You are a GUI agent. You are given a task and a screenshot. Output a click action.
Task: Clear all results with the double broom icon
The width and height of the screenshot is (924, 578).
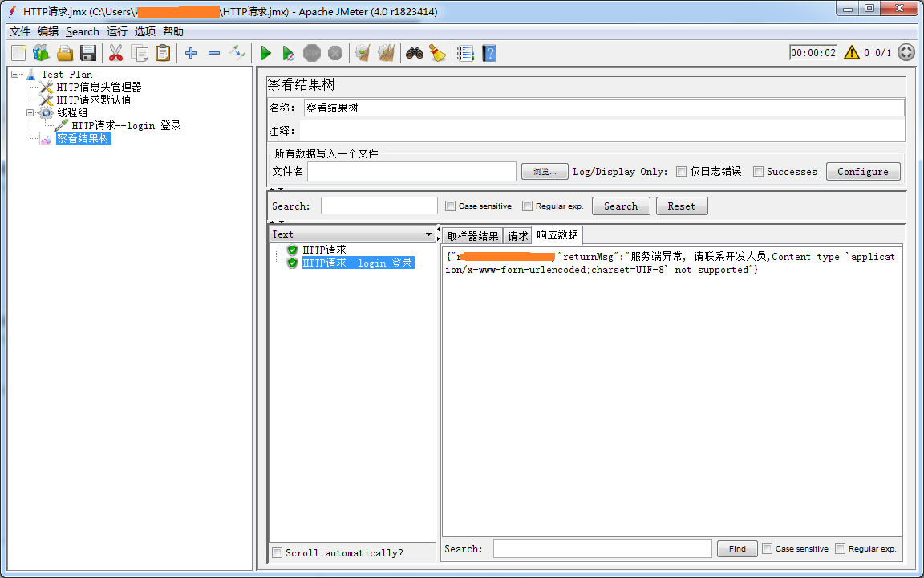(x=386, y=53)
